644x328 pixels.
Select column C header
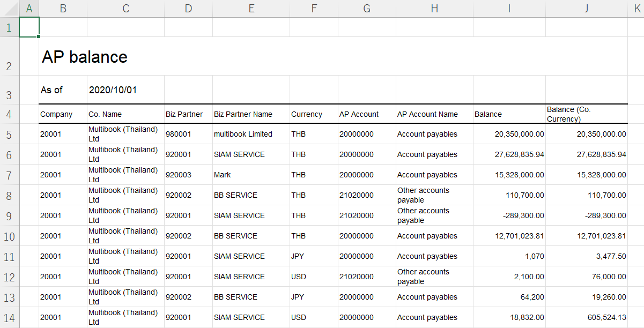pyautogui.click(x=125, y=9)
